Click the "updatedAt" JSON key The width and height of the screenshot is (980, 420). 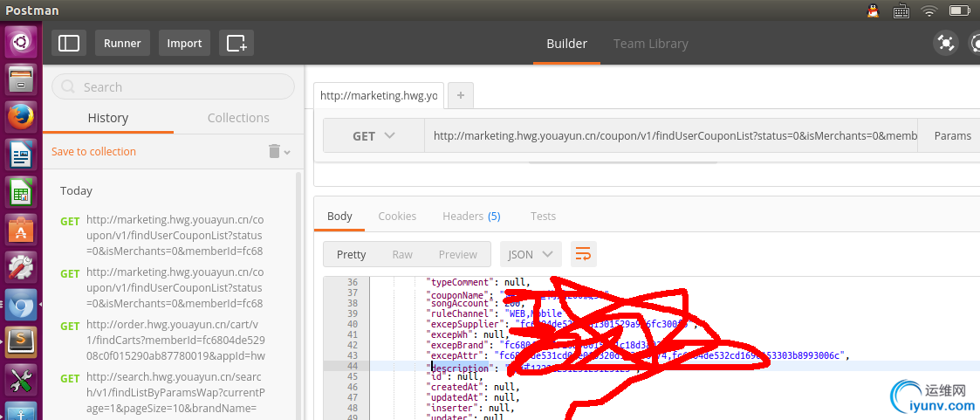click(456, 397)
